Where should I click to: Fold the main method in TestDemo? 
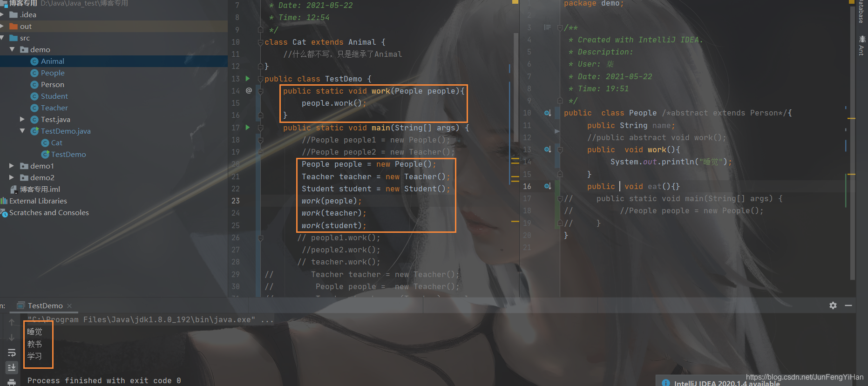[x=260, y=128]
